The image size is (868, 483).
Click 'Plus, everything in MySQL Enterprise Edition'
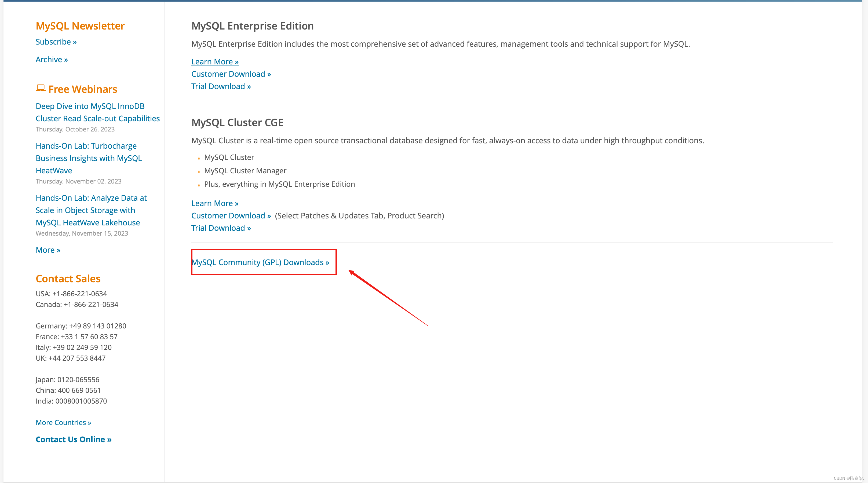pyautogui.click(x=279, y=184)
